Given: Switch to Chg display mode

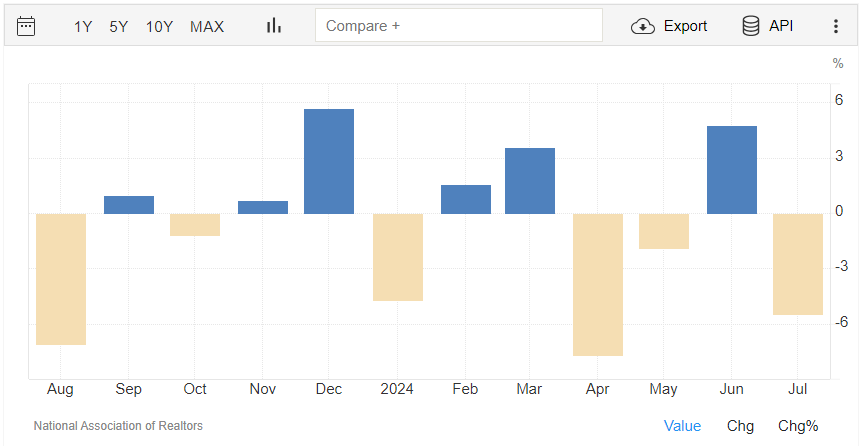Looking at the screenshot, I should [x=740, y=426].
